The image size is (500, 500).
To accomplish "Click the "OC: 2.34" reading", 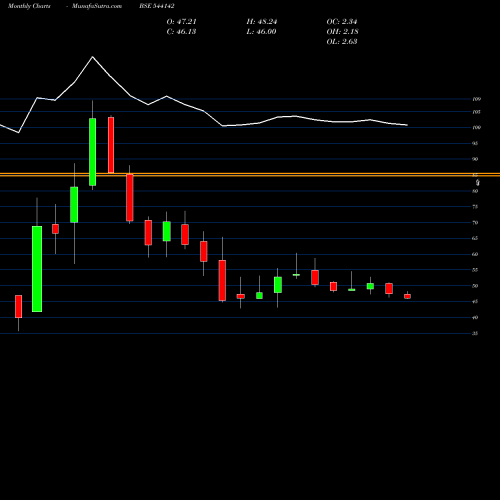I will point(342,22).
